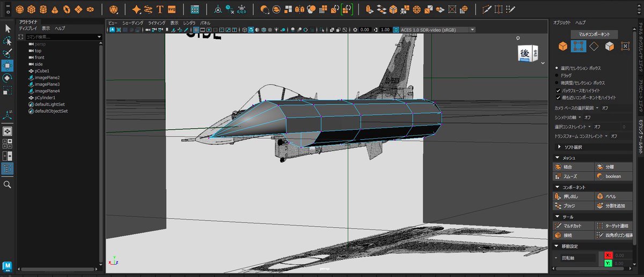This screenshot has width=644, height=277.
Task: Activate the Move tool in the toolbox
Action: (x=8, y=66)
